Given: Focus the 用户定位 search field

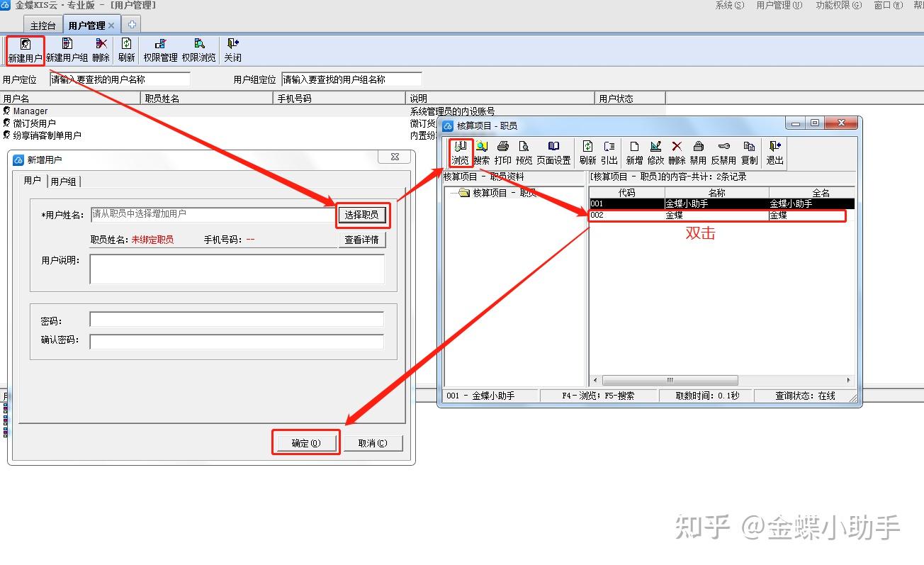Looking at the screenshot, I should click(120, 79).
